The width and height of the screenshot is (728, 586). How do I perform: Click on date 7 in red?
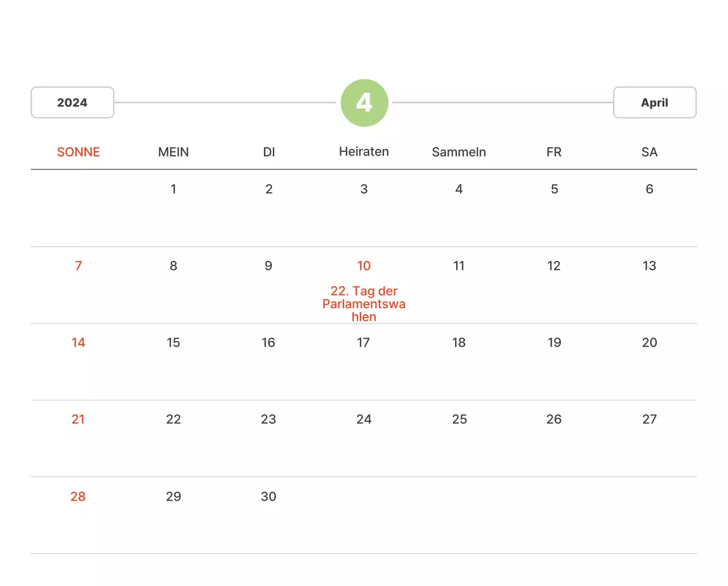click(78, 266)
